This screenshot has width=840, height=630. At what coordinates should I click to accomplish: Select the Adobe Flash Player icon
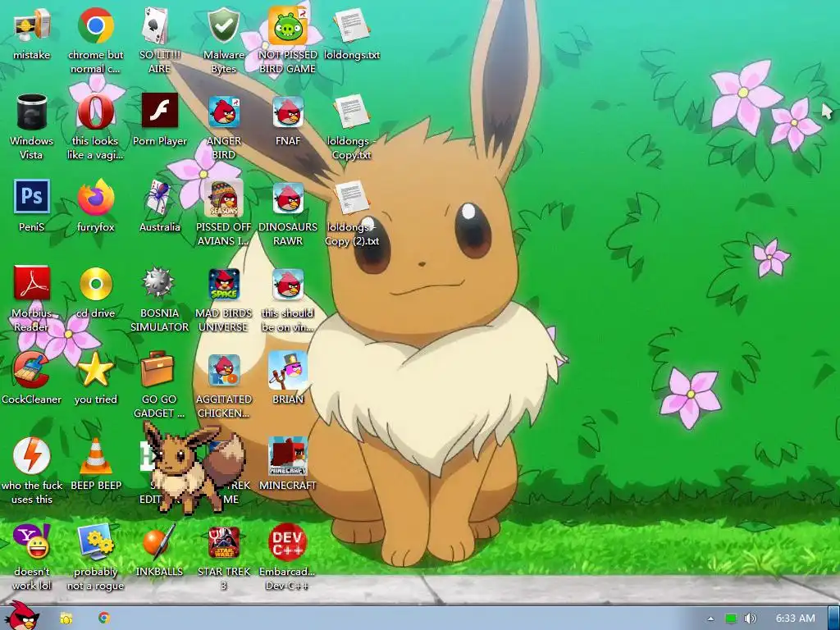[x=160, y=111]
